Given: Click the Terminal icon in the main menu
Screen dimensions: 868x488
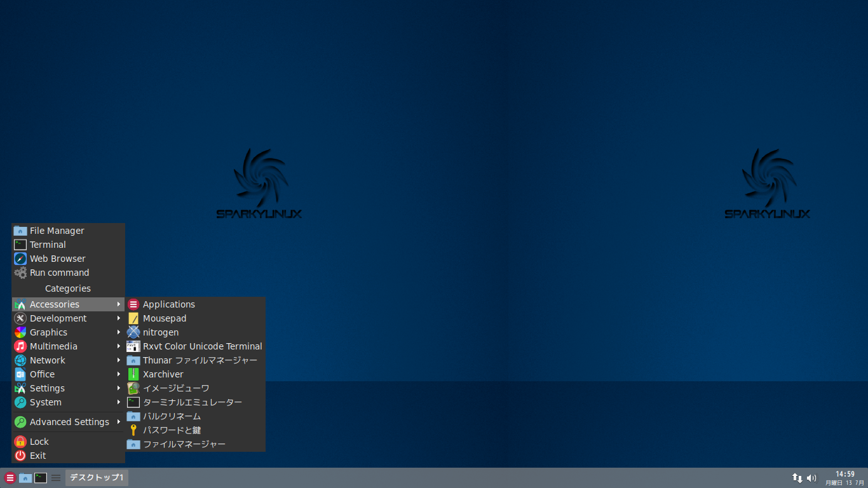Looking at the screenshot, I should tap(20, 245).
